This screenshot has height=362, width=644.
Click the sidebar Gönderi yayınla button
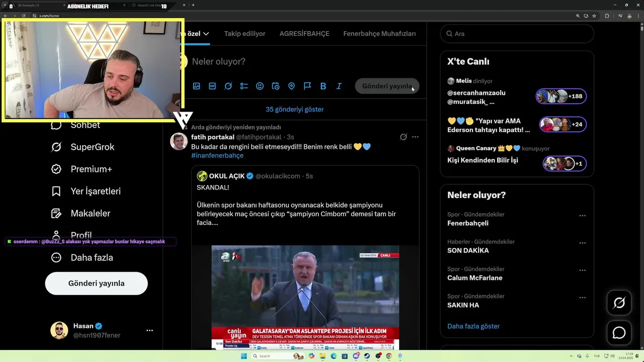click(96, 283)
